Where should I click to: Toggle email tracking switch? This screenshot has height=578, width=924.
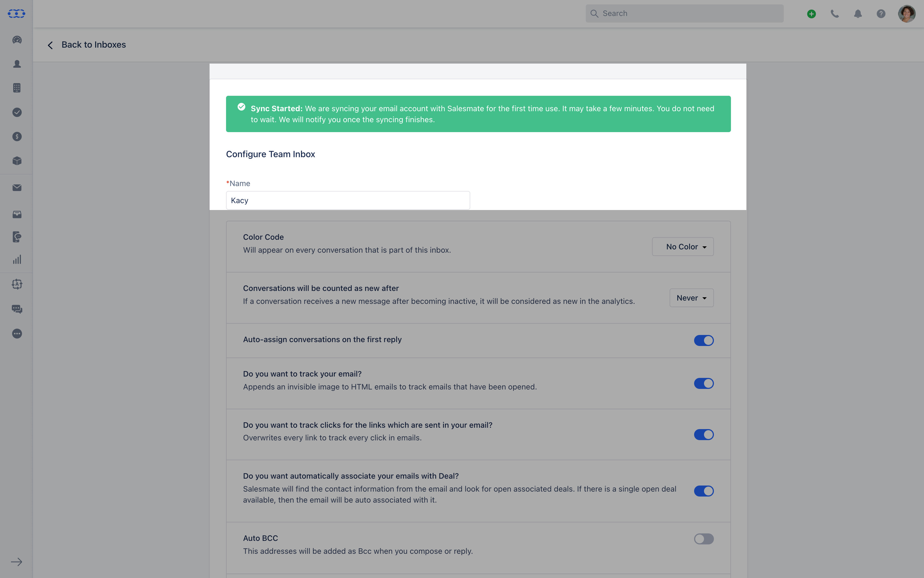(x=704, y=383)
